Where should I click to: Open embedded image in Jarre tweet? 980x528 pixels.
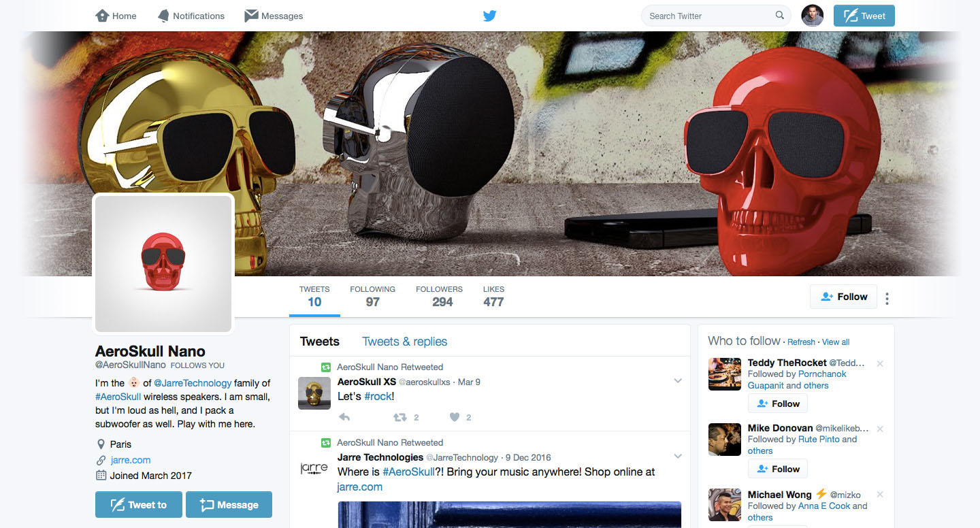[509, 514]
